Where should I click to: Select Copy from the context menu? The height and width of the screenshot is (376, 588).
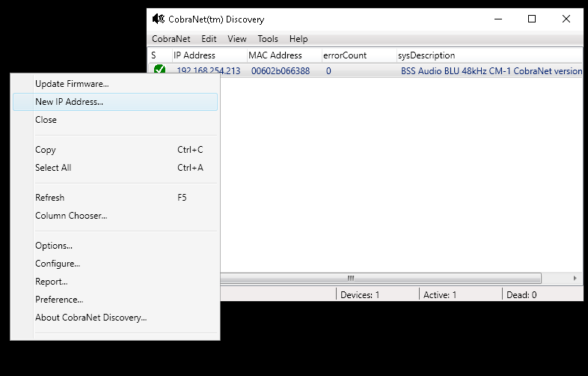point(46,150)
